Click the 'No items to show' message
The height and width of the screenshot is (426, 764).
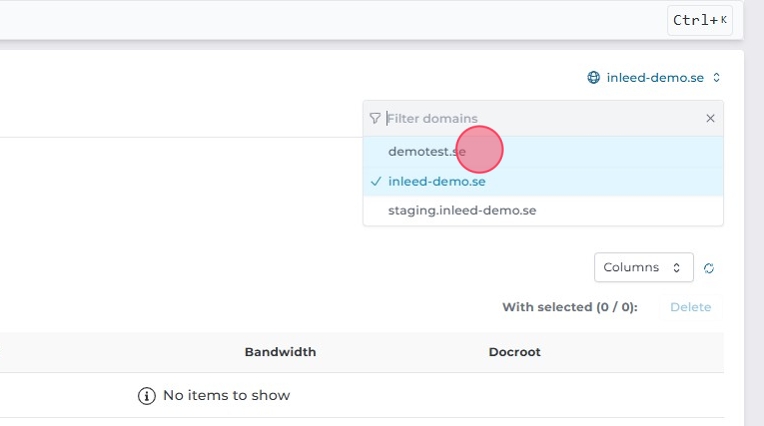coord(226,395)
